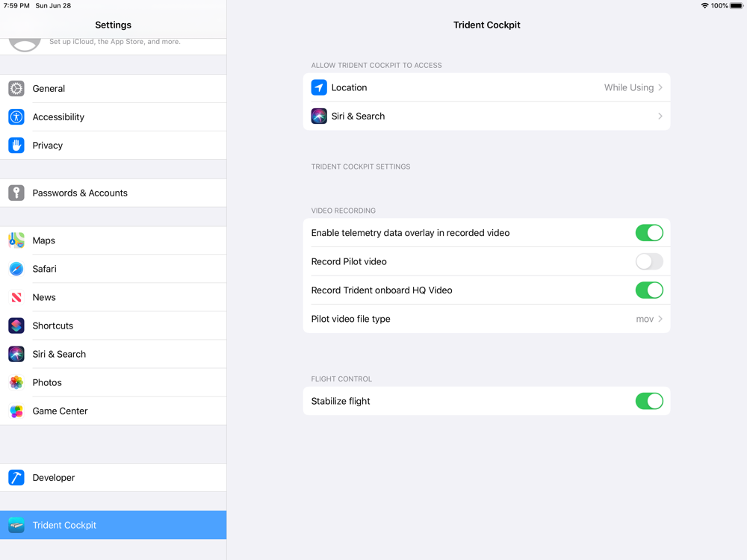Open Privacy settings
The height and width of the screenshot is (560, 747).
click(x=114, y=146)
